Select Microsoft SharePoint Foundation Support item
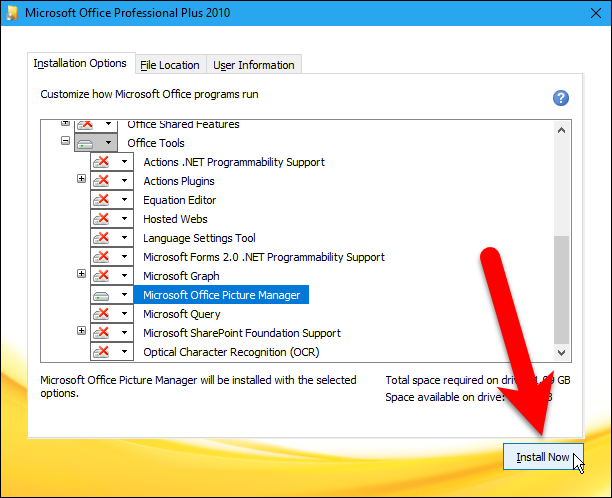The height and width of the screenshot is (498, 612). (242, 333)
